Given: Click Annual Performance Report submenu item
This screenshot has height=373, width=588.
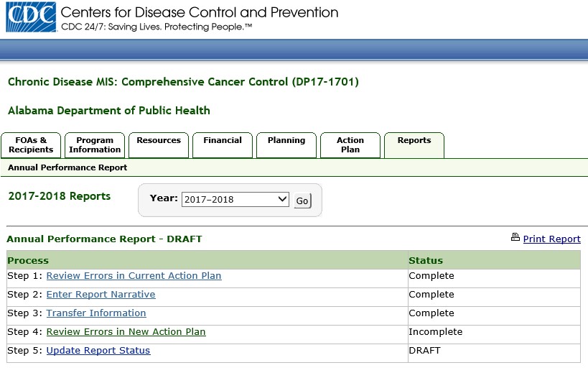Looking at the screenshot, I should point(67,167).
